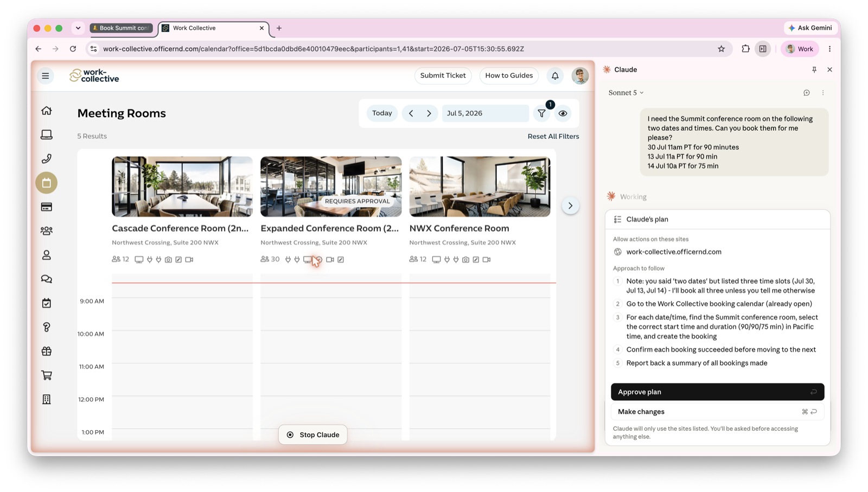868x492 pixels.
Task: Open the Claude chat history icon
Action: coord(807,93)
